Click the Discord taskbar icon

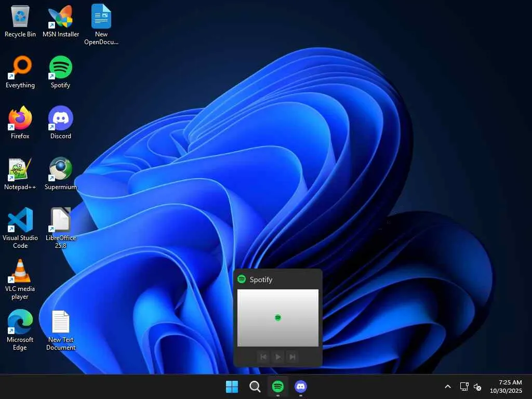click(x=301, y=387)
